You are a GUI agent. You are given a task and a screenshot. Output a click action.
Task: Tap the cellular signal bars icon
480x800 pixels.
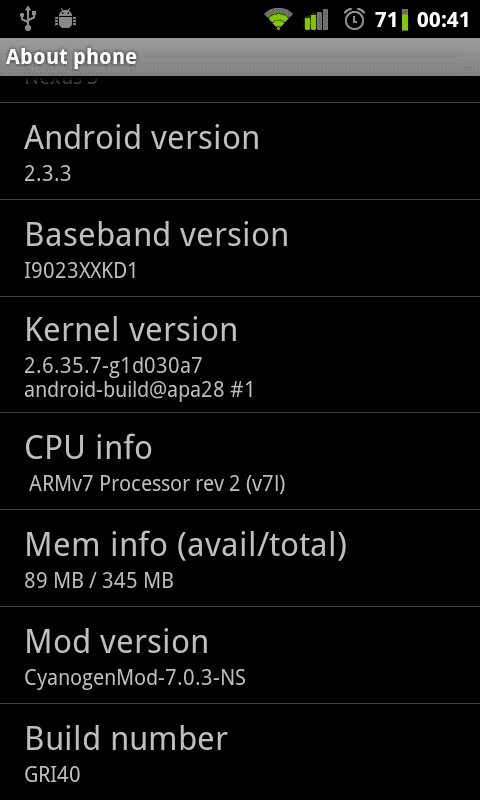coord(316,20)
